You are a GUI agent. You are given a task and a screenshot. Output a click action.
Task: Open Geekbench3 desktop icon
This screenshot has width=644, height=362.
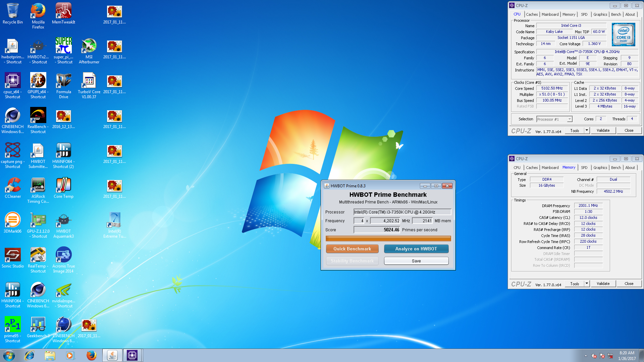click(x=38, y=327)
